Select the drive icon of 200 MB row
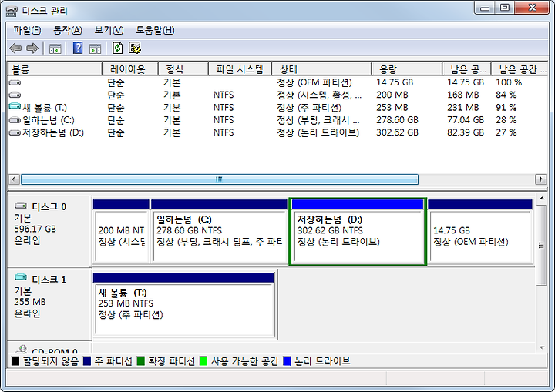 click(15, 95)
